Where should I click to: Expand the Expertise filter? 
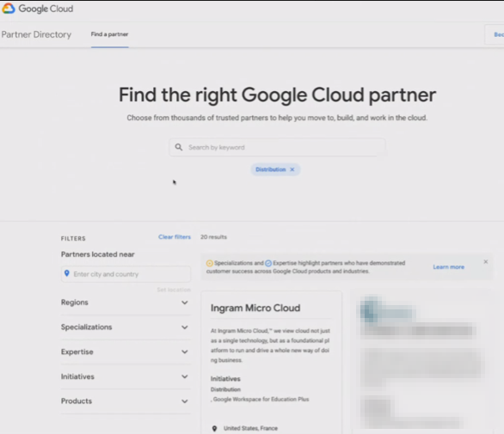tap(125, 352)
